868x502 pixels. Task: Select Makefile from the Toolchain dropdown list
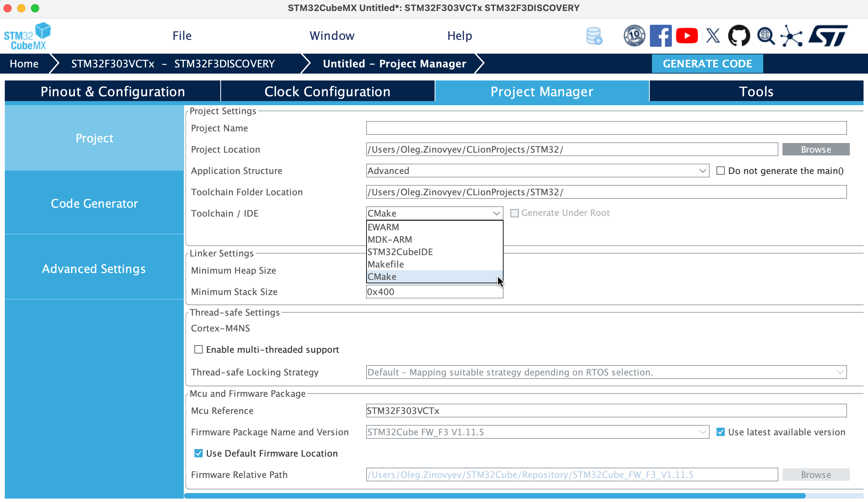(x=385, y=264)
